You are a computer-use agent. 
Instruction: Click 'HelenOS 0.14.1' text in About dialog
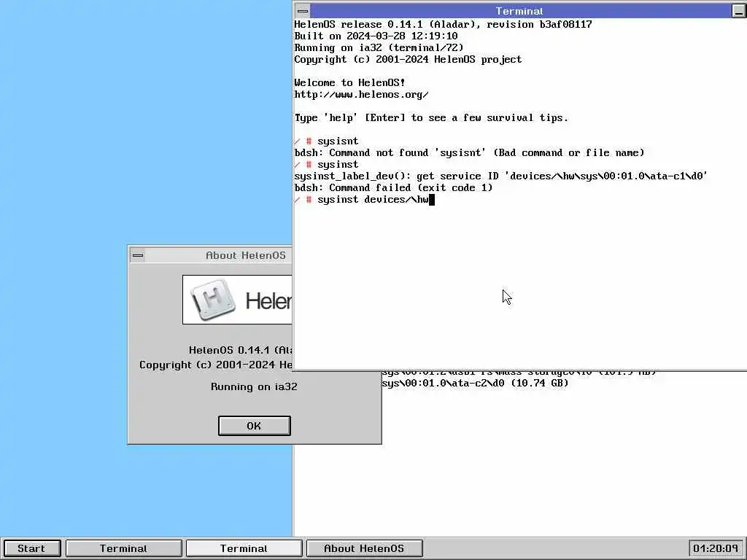pos(240,350)
